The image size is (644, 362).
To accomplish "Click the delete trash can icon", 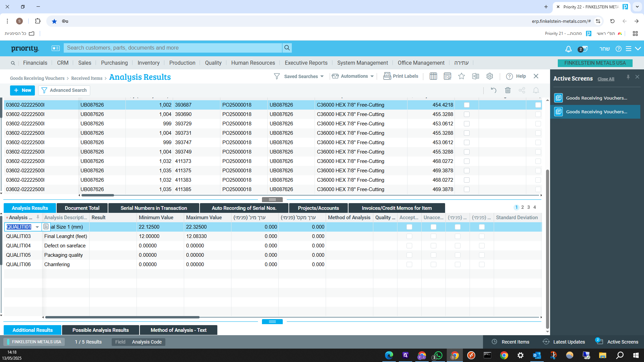I will tap(507, 90).
